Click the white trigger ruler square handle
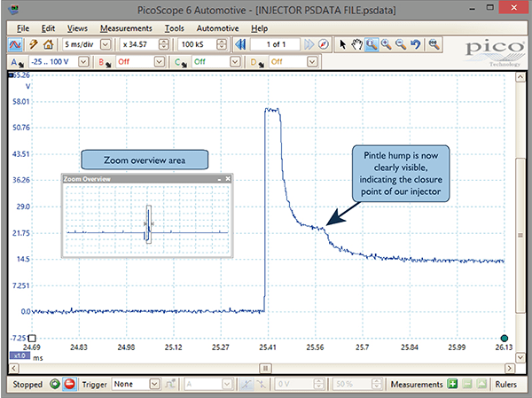This screenshot has width=532, height=398. [32, 338]
